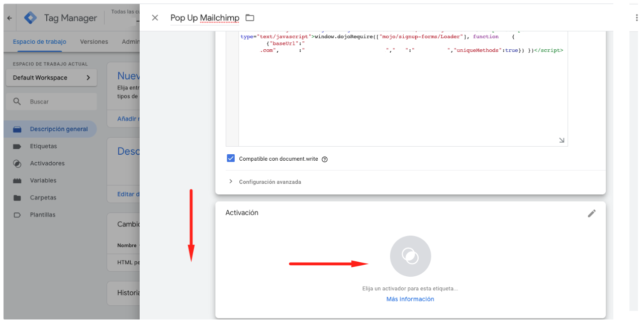The image size is (644, 324).
Task: Click the folder icon next to tag name
Action: [250, 18]
